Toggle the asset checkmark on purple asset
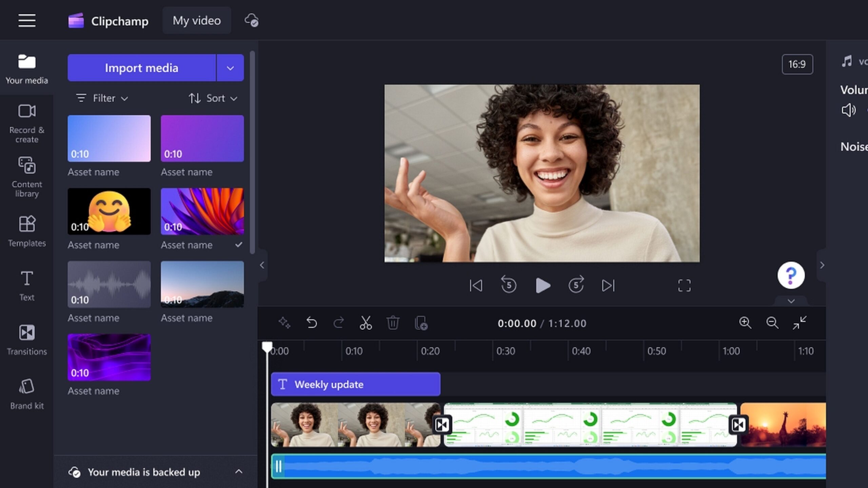Screen dimensions: 868x488 click(x=239, y=245)
